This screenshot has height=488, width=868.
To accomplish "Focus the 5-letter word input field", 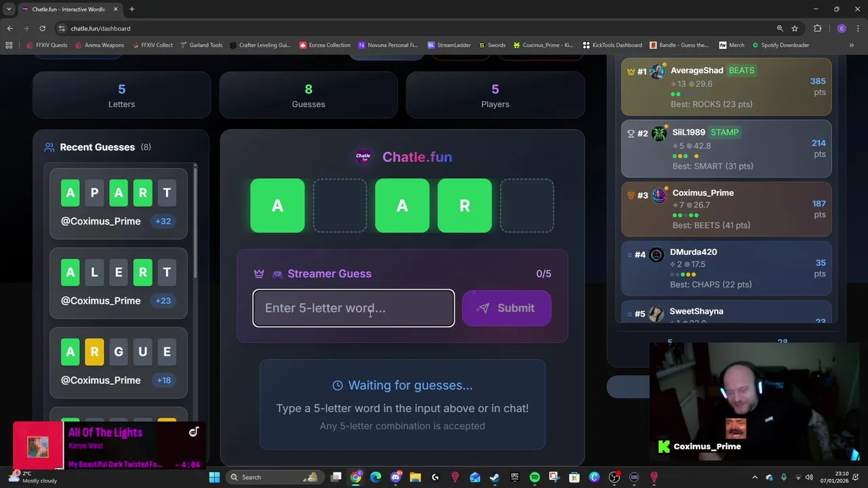I will 353,308.
